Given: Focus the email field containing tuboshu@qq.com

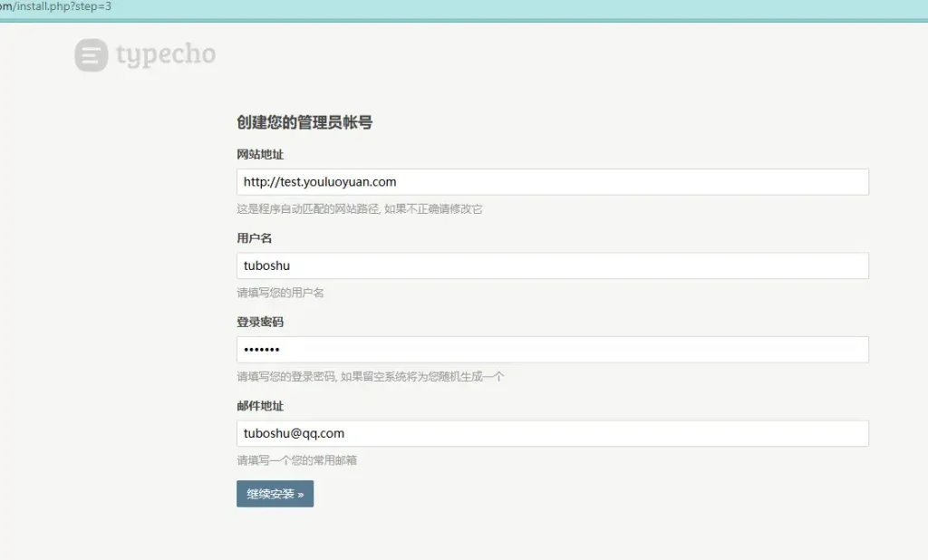Looking at the screenshot, I should (552, 433).
